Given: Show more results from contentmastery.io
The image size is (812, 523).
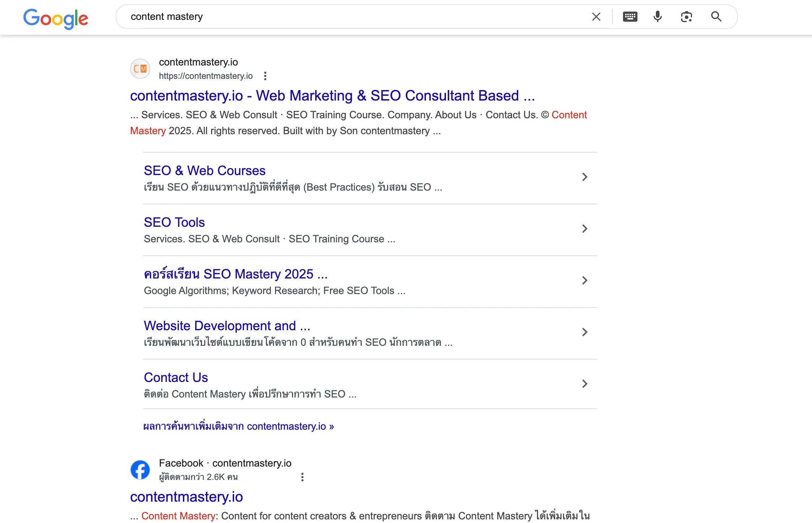Looking at the screenshot, I should (239, 426).
